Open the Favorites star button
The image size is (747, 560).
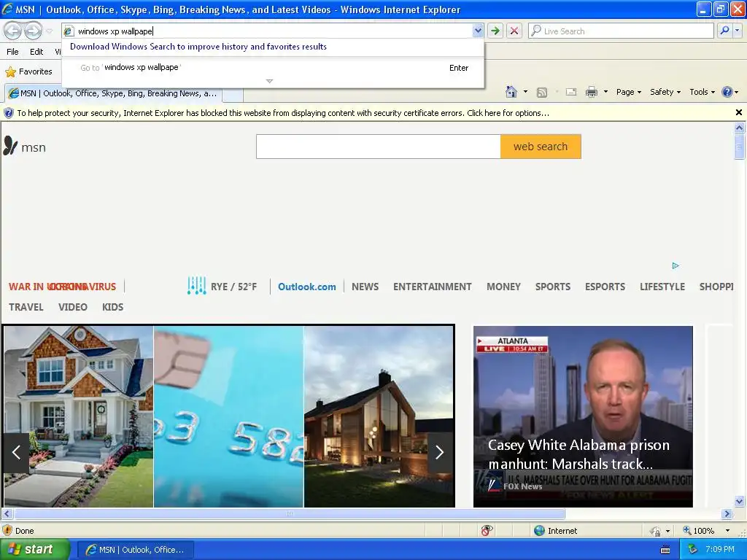(x=28, y=71)
